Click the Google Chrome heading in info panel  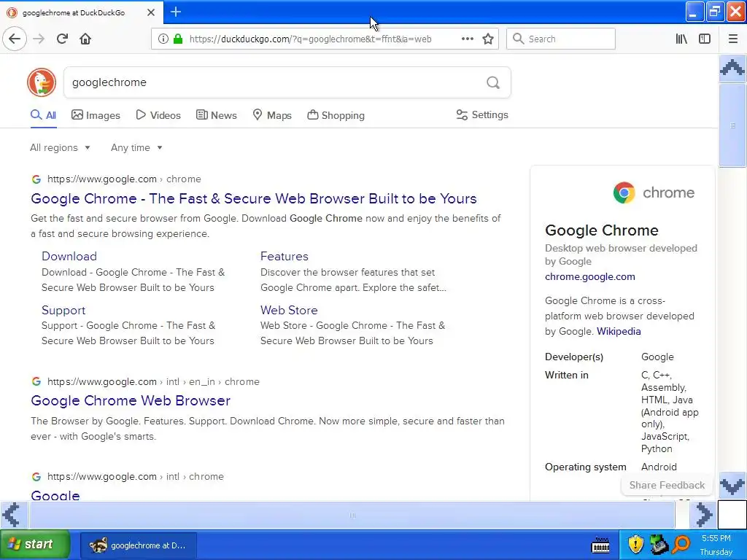click(602, 230)
